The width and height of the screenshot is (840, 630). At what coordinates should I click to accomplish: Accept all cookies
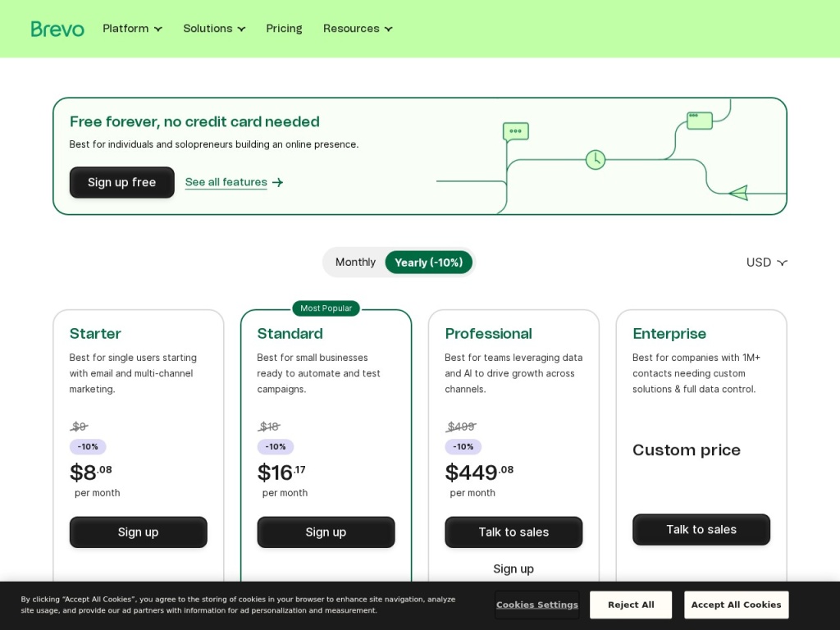[736, 605]
